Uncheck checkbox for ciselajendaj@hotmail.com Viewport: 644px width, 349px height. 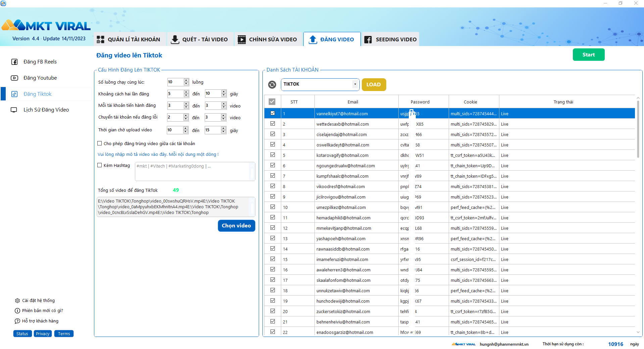tap(273, 134)
